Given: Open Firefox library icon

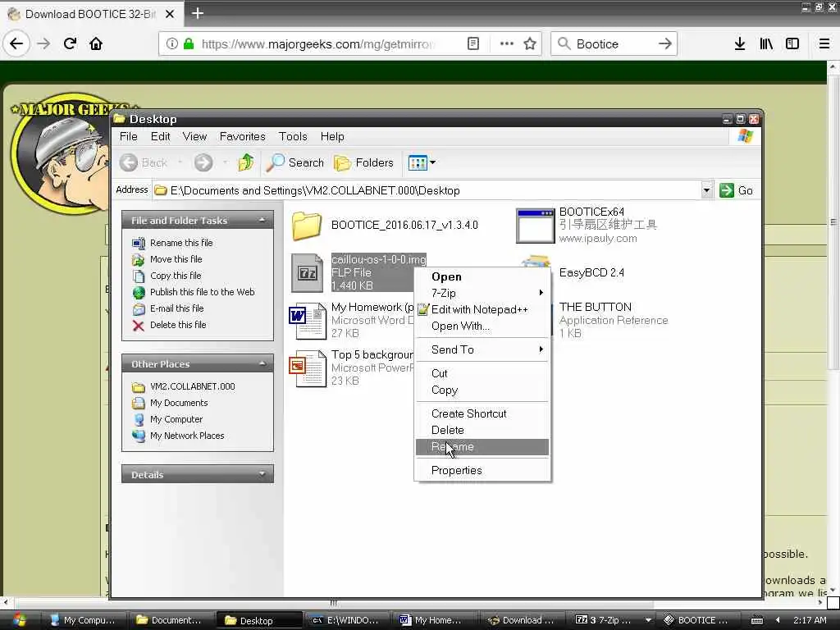Looking at the screenshot, I should (x=766, y=44).
